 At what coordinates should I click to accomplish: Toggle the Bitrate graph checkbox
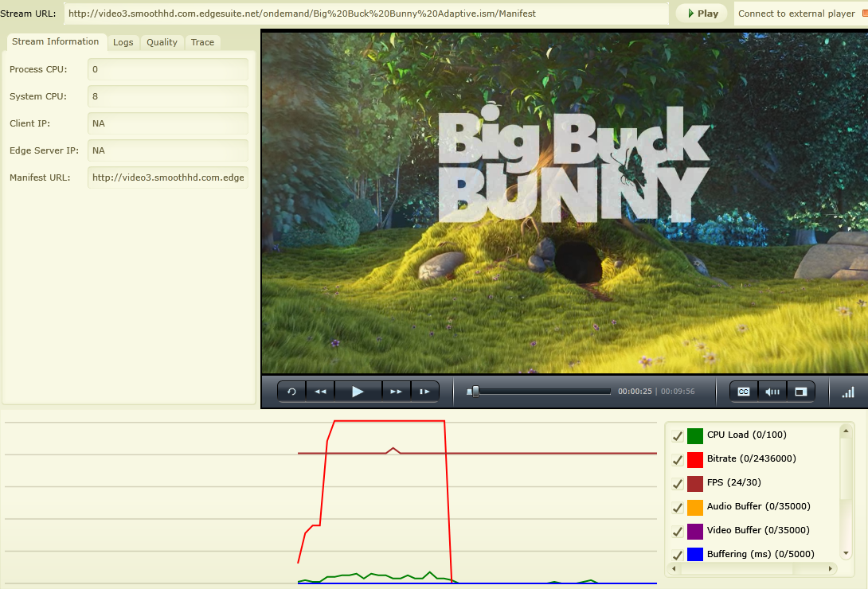pyautogui.click(x=677, y=459)
